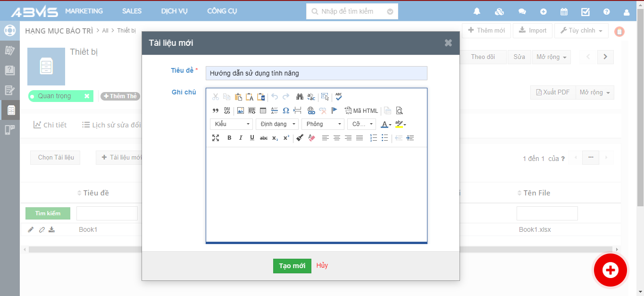Image resolution: width=644 pixels, height=296 pixels.
Task: Click the Find binoculars icon in editor
Action: click(x=300, y=97)
